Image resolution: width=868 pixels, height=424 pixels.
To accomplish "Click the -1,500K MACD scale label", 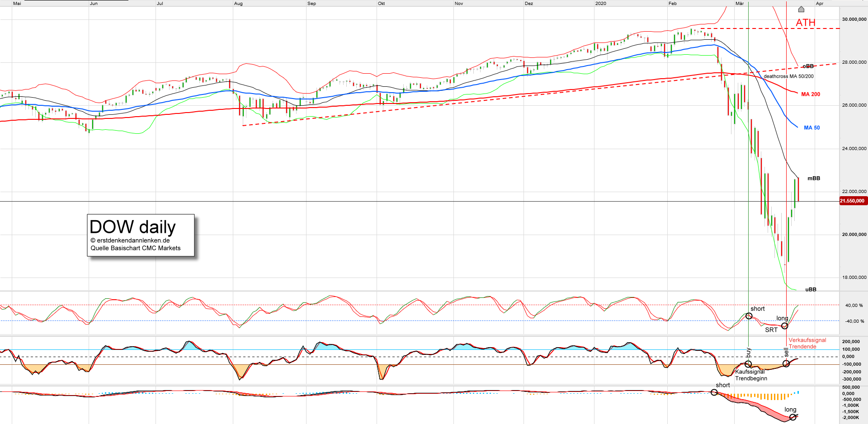I will point(851,412).
